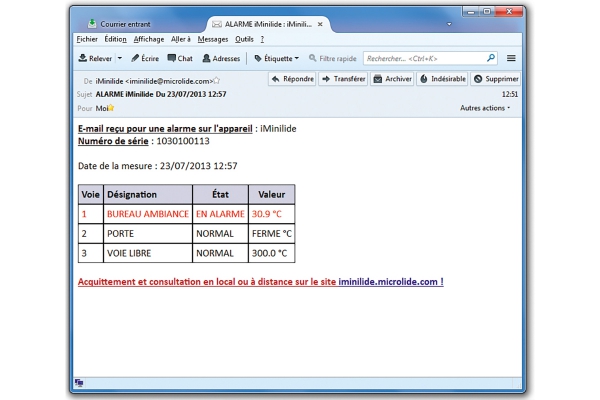Image resolution: width=600 pixels, height=400 pixels.
Task: Open the Relever dropdown arrow
Action: click(x=120, y=58)
